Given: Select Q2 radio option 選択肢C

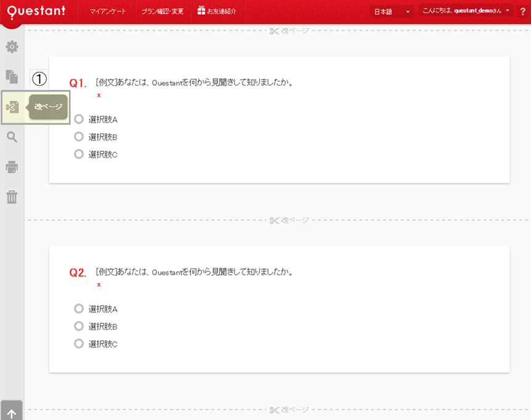Looking at the screenshot, I should pos(79,344).
